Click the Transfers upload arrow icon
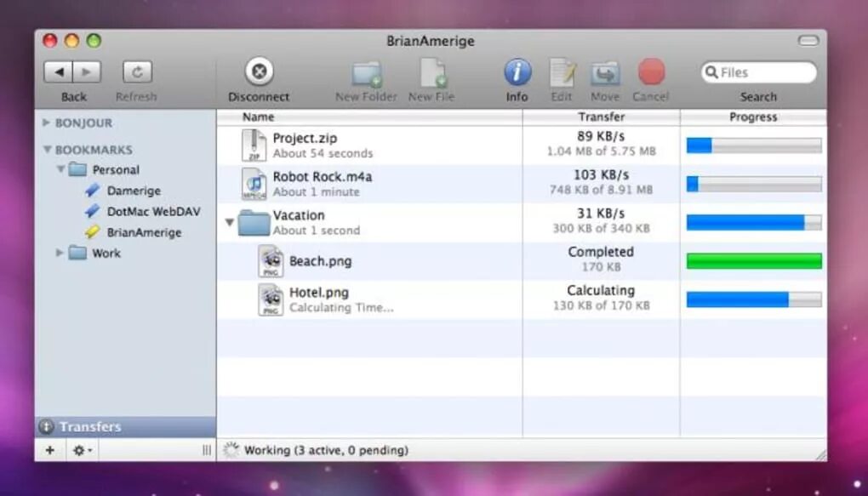This screenshot has width=868, height=496. (x=47, y=427)
